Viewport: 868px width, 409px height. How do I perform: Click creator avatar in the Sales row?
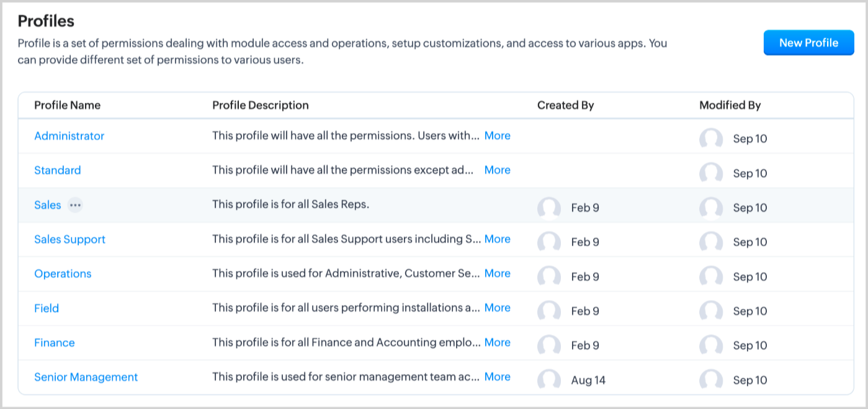click(549, 208)
